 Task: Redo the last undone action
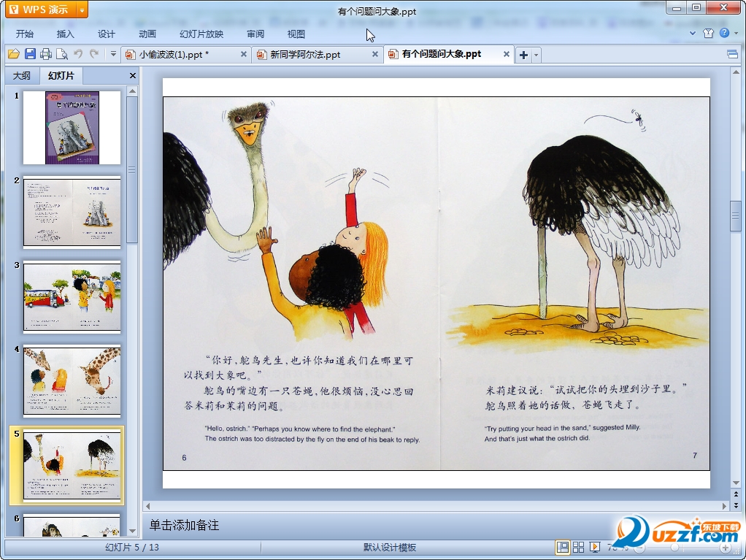pyautogui.click(x=94, y=54)
